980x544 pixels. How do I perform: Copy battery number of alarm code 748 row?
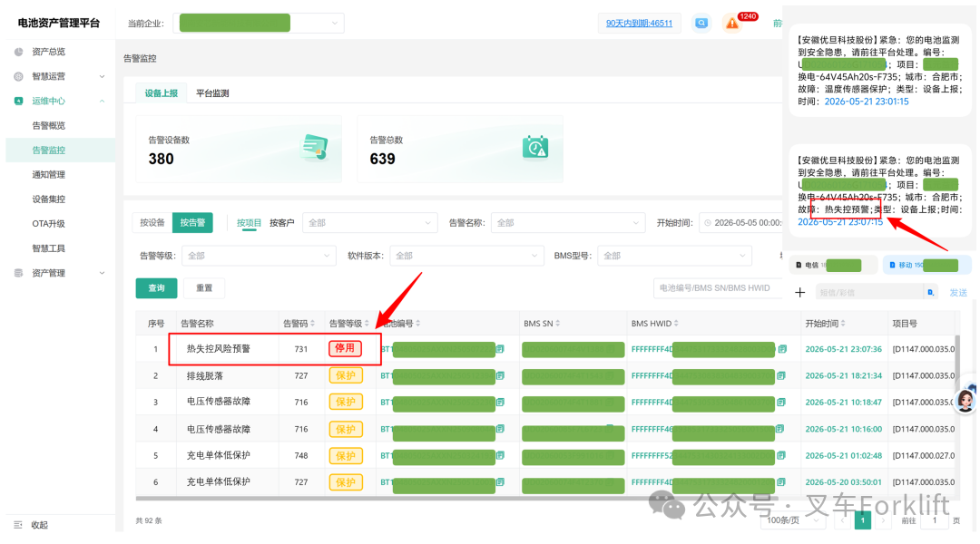pos(500,456)
